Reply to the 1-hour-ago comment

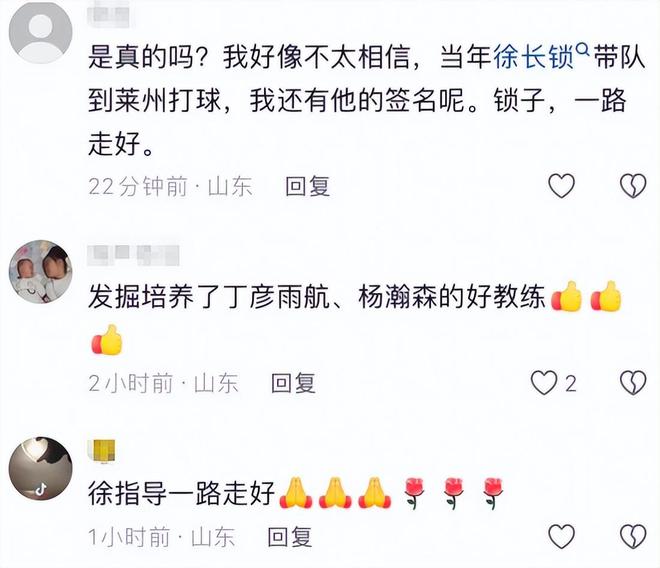[x=290, y=537]
